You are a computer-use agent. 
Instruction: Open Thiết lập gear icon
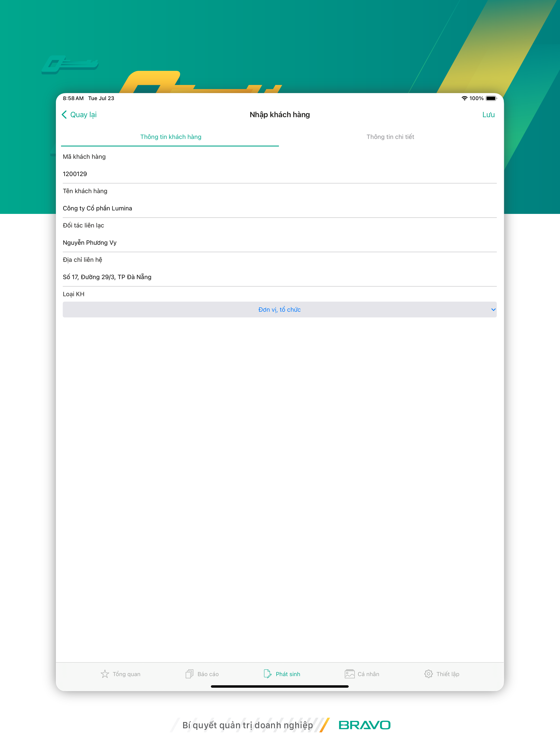428,674
